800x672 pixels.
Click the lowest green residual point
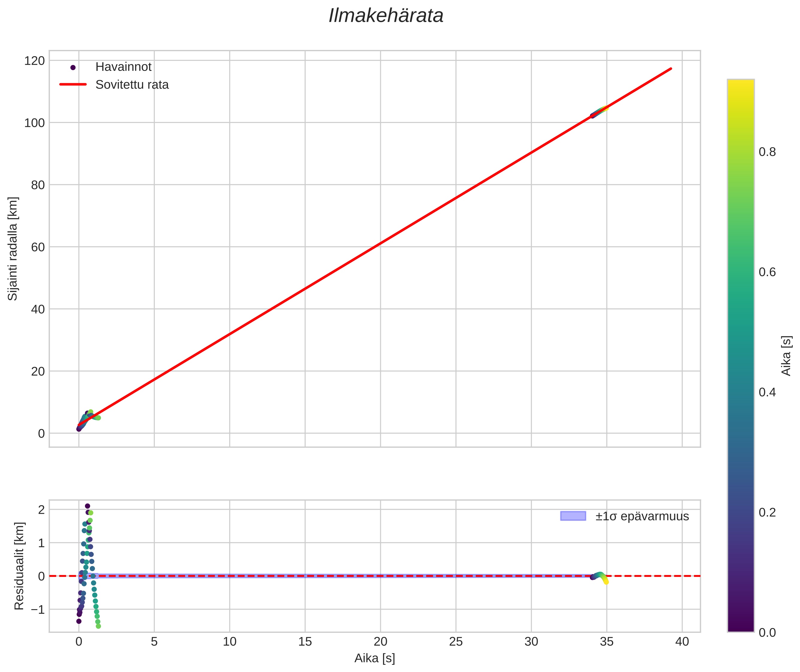pyautogui.click(x=98, y=626)
